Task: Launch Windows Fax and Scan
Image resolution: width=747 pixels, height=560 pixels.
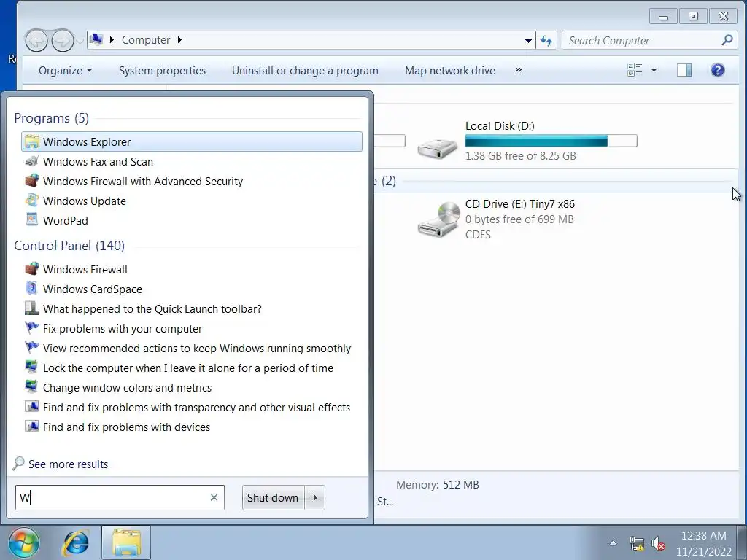Action: [98, 161]
